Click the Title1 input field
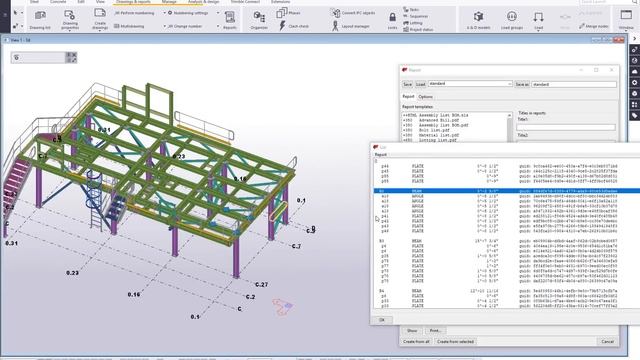The image size is (640, 360). (x=566, y=127)
